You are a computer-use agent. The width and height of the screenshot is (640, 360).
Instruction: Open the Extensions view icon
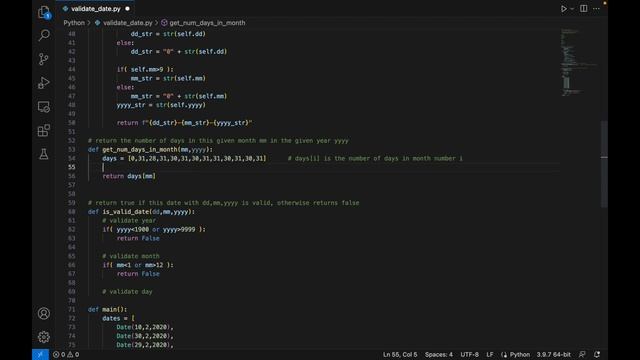(44, 131)
